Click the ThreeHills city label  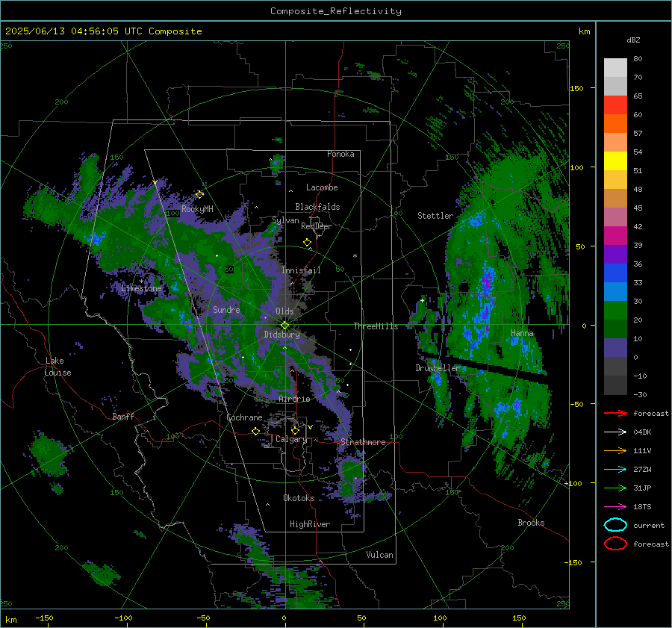[376, 326]
